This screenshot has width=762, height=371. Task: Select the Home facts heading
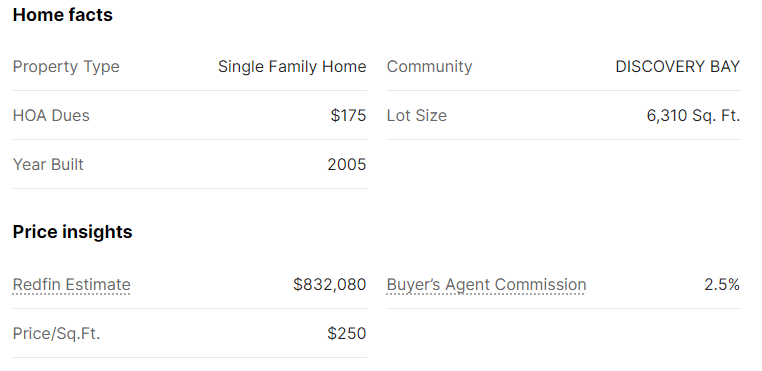click(x=63, y=15)
